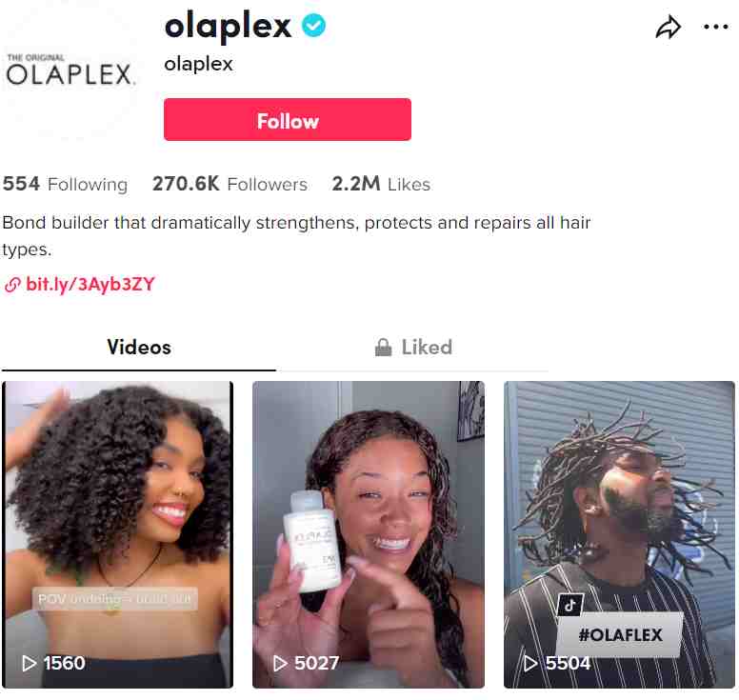Click the Olaplex profile logo avatar
The height and width of the screenshot is (700, 739).
tap(70, 70)
